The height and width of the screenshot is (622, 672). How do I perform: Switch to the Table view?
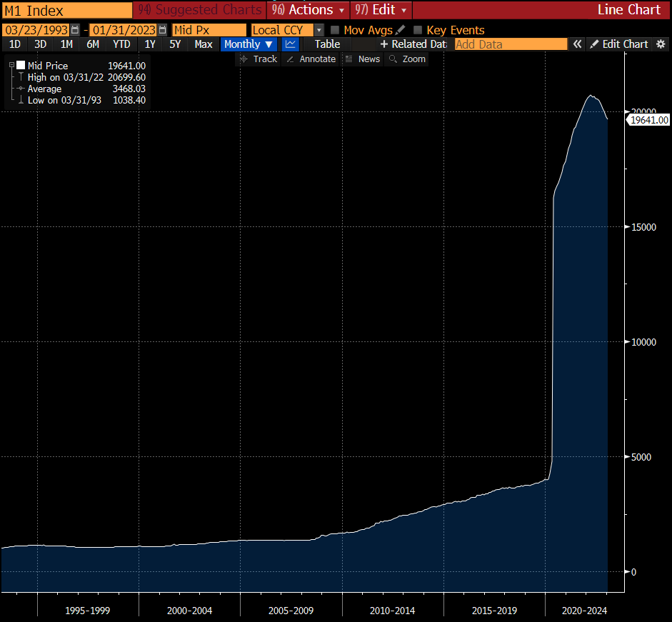point(327,44)
